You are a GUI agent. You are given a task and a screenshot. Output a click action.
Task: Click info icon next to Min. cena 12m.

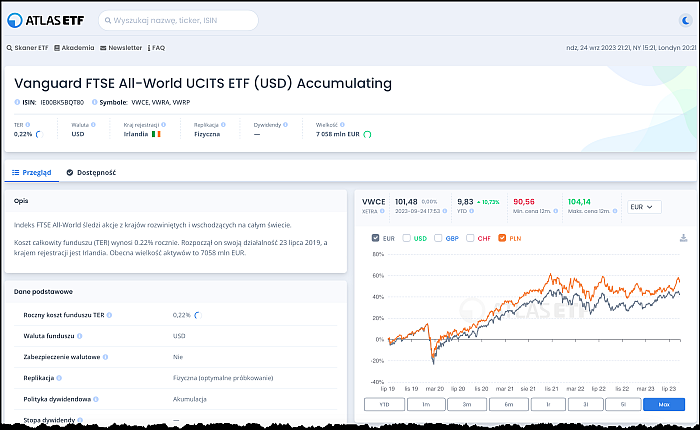555,211
